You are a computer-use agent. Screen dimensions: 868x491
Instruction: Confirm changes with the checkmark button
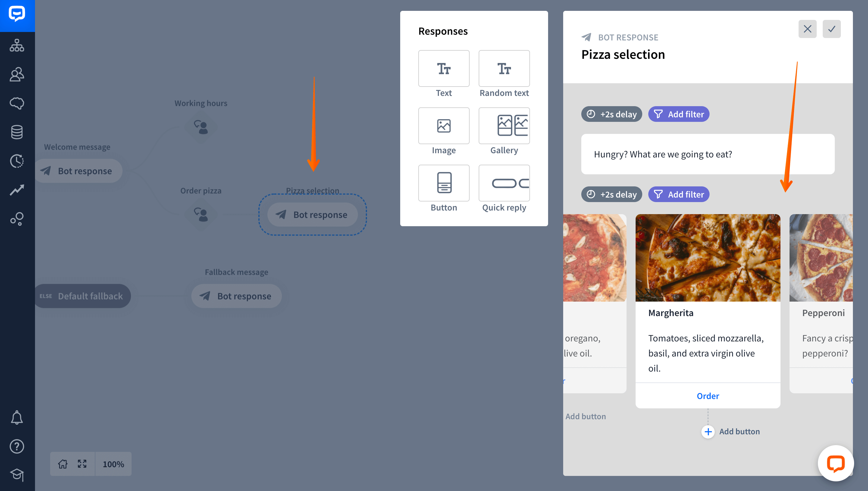(x=831, y=29)
